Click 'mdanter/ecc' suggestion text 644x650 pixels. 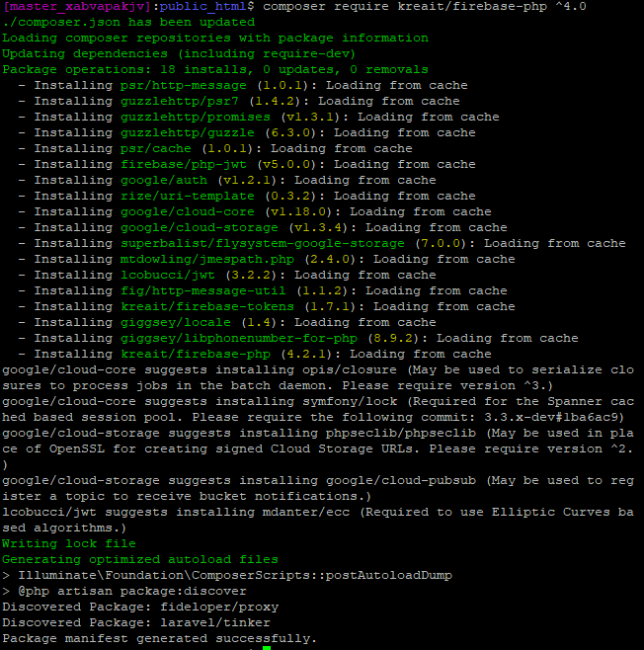pyautogui.click(x=306, y=512)
